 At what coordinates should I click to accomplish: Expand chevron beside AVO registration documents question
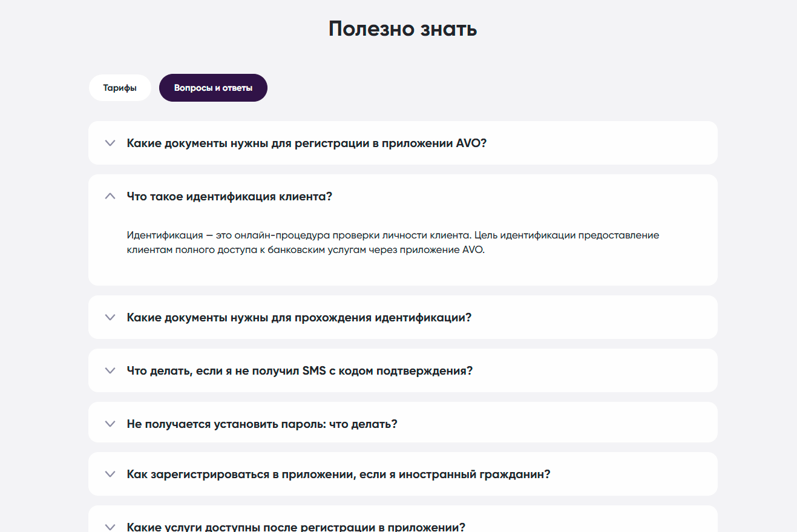pyautogui.click(x=110, y=143)
